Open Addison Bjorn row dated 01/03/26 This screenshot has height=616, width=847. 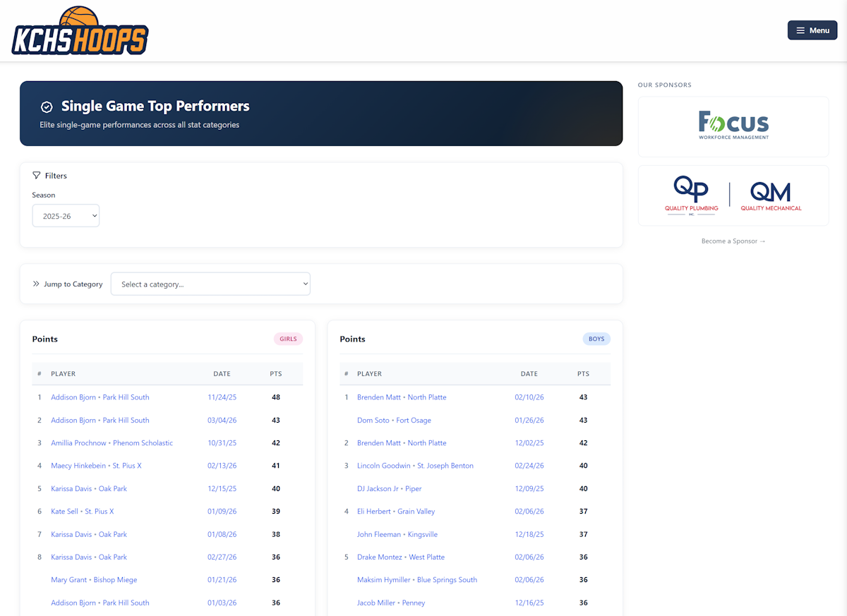[x=100, y=603]
